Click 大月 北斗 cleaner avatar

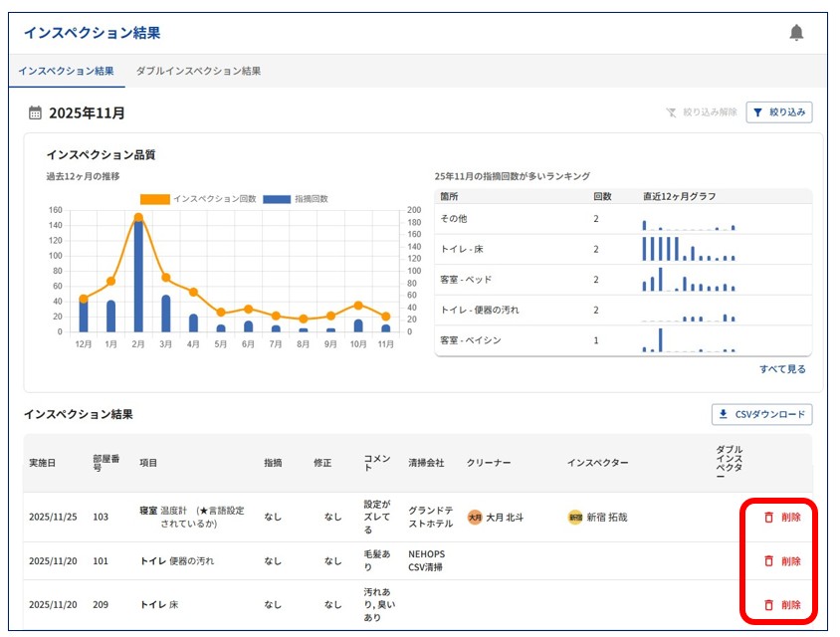click(475, 518)
